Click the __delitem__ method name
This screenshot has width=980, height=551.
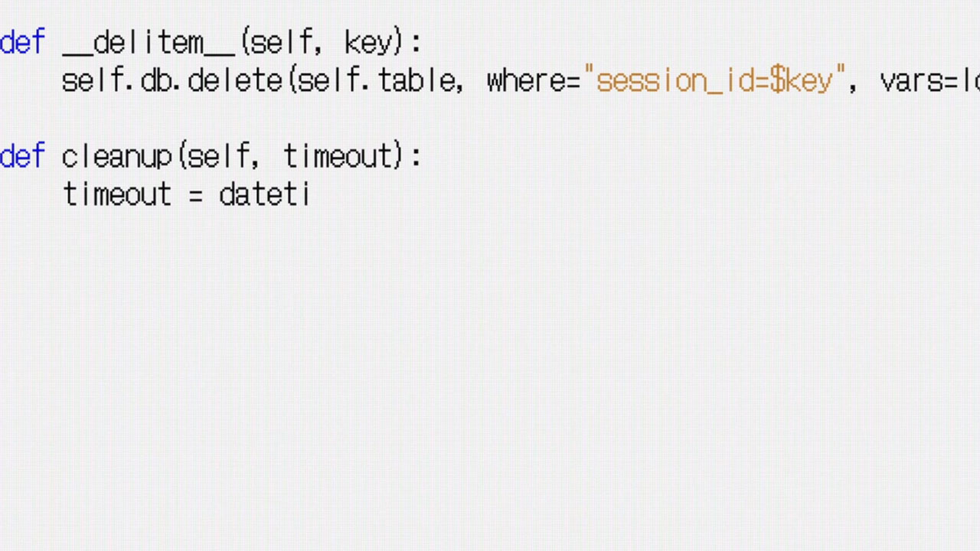coord(149,43)
